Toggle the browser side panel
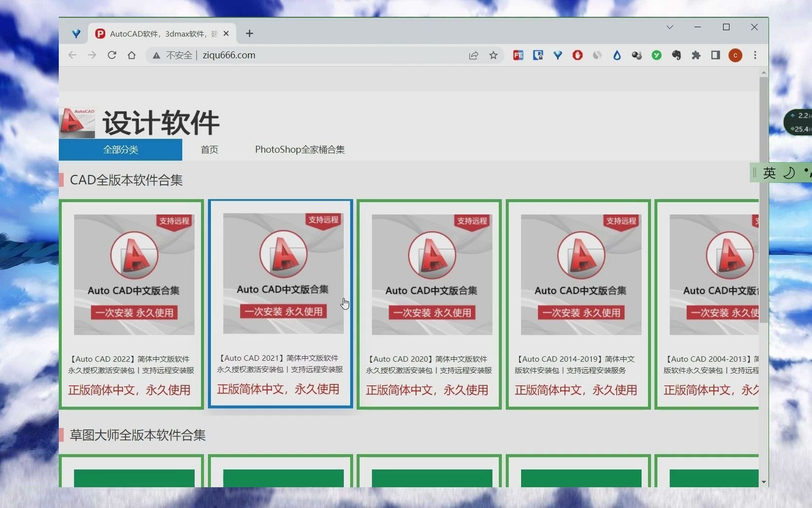812x508 pixels. pyautogui.click(x=715, y=55)
